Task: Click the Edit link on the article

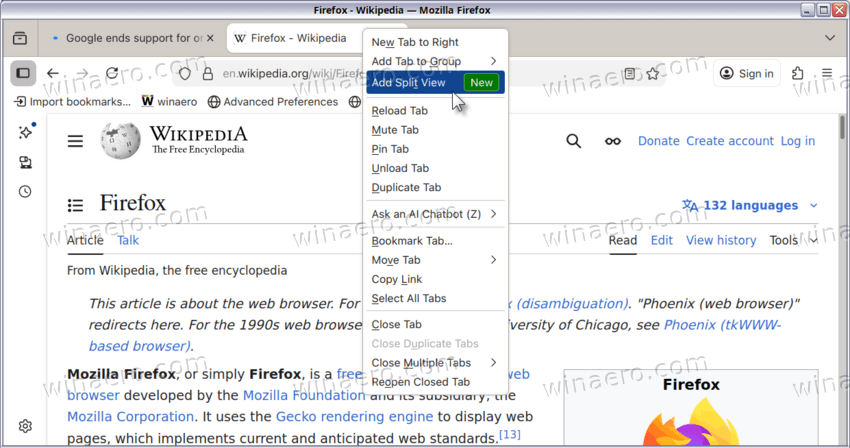Action: point(661,240)
